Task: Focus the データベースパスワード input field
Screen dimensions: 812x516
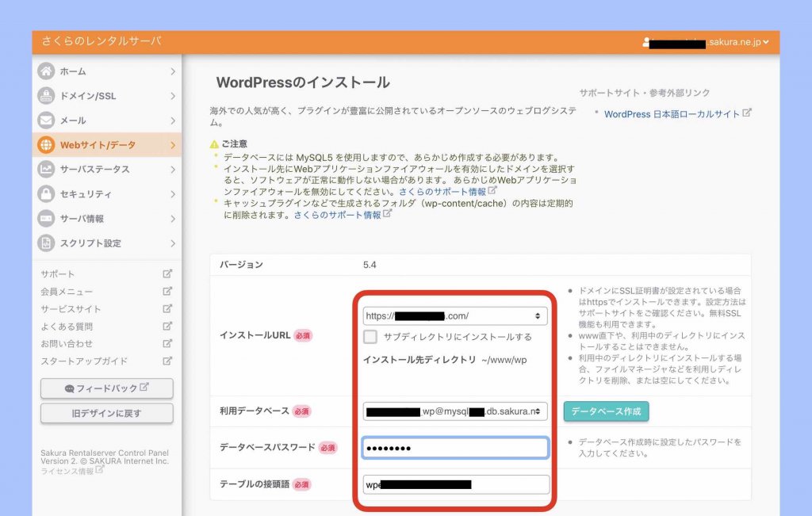Action: (455, 448)
